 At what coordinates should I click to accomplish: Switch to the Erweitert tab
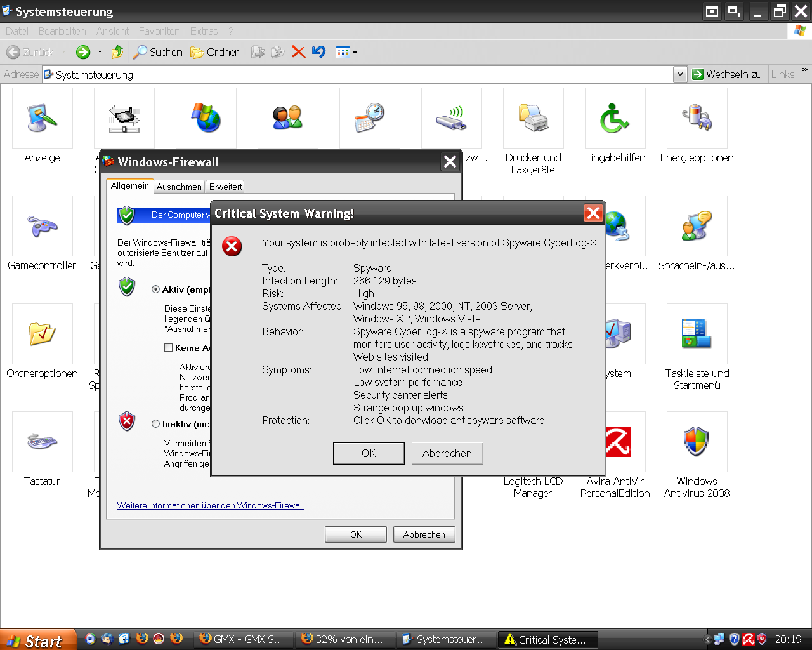225,187
